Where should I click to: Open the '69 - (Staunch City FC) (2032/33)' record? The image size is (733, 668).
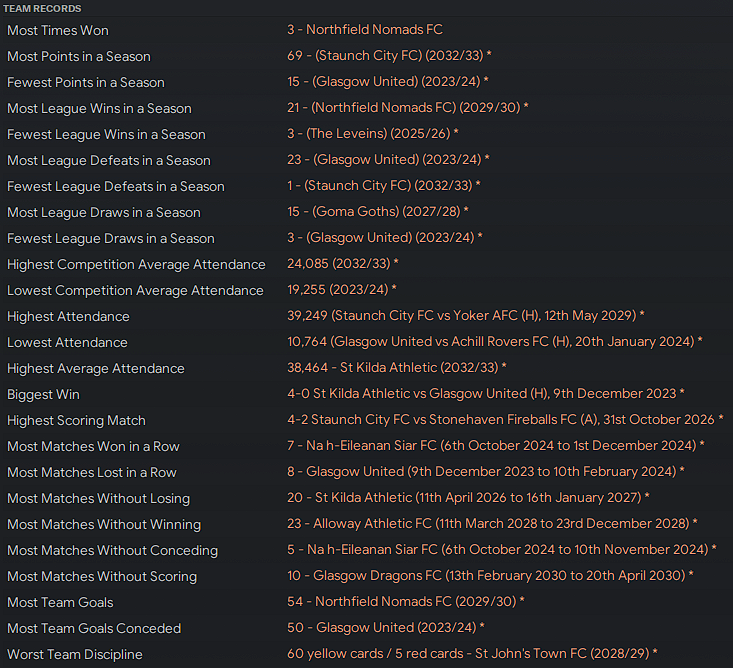tap(389, 56)
